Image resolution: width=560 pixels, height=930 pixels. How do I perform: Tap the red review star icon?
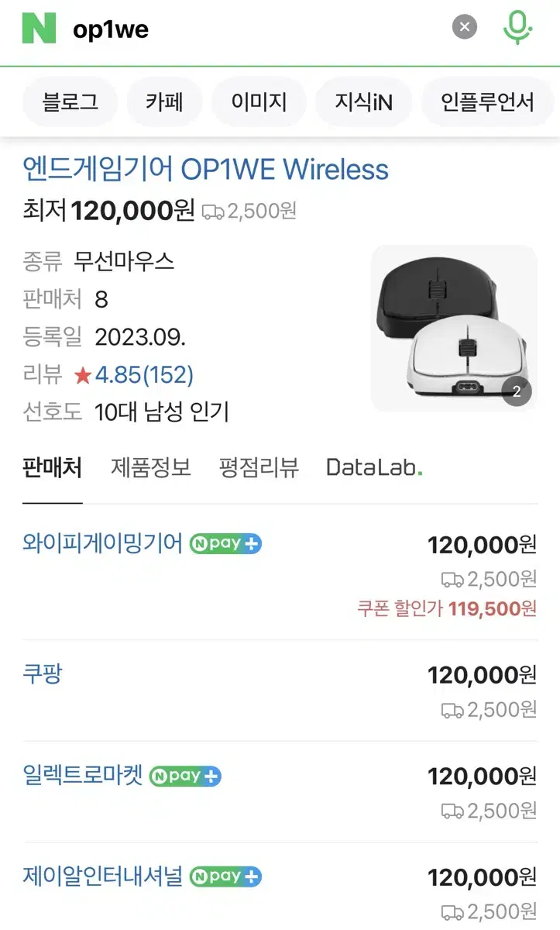(83, 376)
